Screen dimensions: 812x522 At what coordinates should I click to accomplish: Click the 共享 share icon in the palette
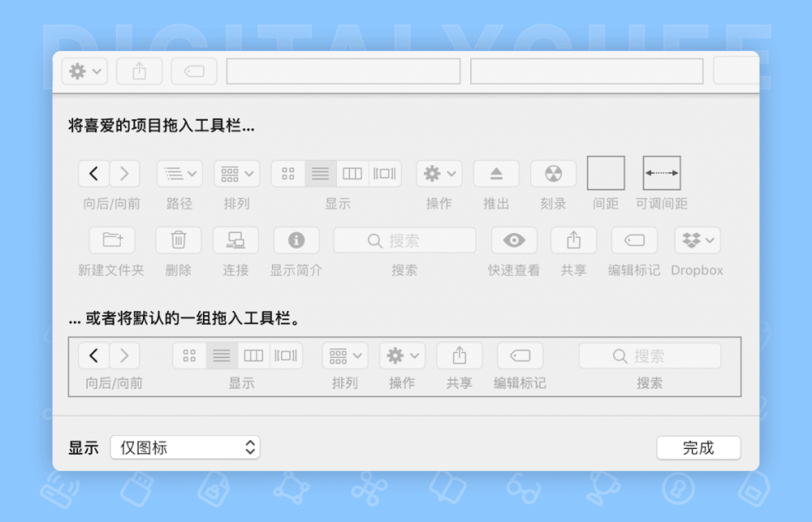pos(574,240)
